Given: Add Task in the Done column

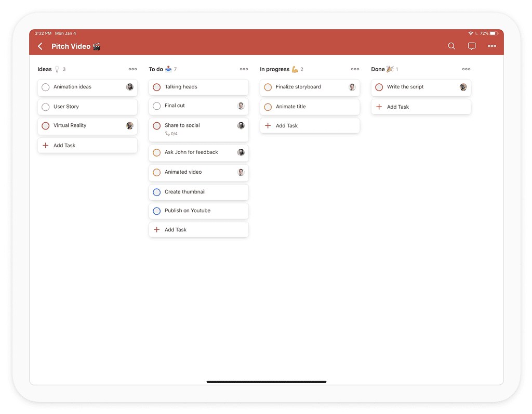Looking at the screenshot, I should (398, 107).
